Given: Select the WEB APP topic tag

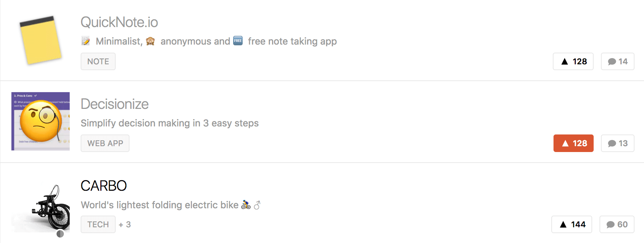Looking at the screenshot, I should tap(105, 143).
